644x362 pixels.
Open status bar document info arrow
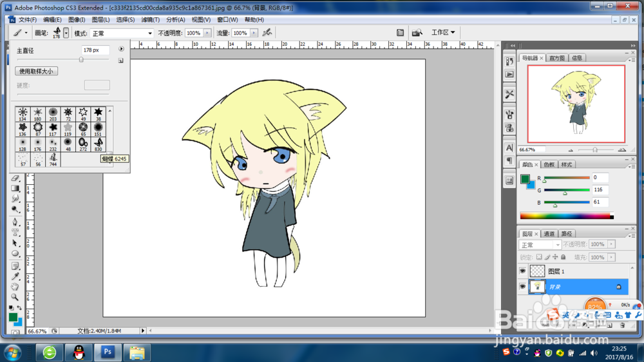pyautogui.click(x=143, y=330)
